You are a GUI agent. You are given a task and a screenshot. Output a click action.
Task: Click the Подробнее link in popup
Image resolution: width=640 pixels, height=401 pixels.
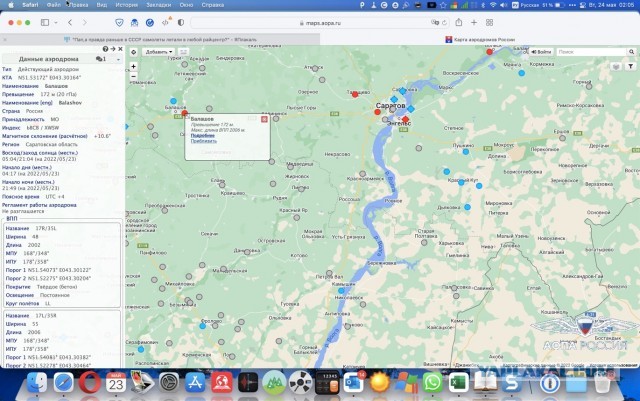[202, 136]
